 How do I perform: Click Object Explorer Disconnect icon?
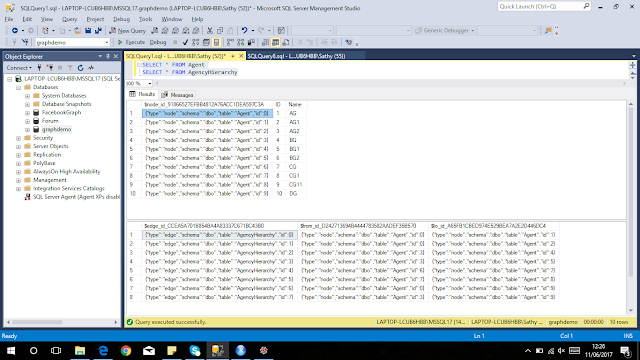point(49,68)
